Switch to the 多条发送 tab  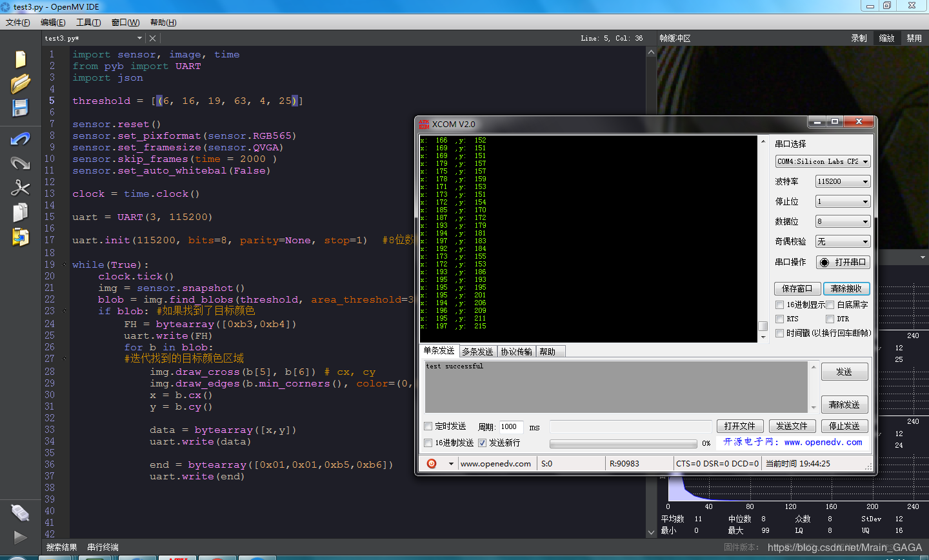[477, 351]
